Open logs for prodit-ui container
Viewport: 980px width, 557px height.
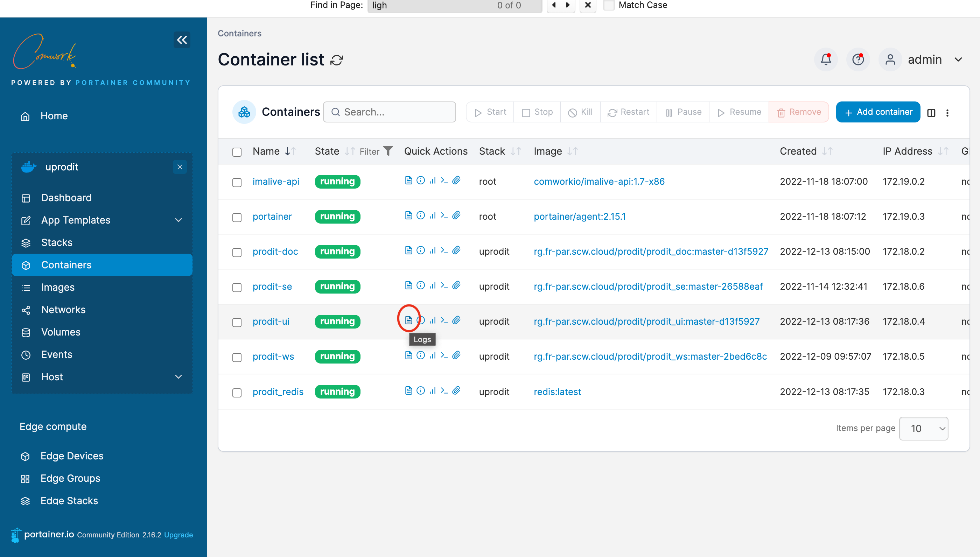pos(408,320)
